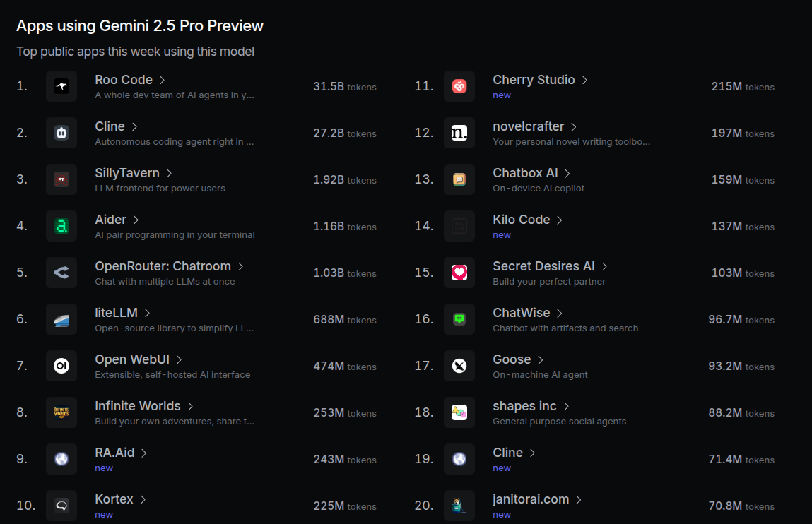
Task: Click the chevron next to Kilo Code
Action: coord(559,220)
